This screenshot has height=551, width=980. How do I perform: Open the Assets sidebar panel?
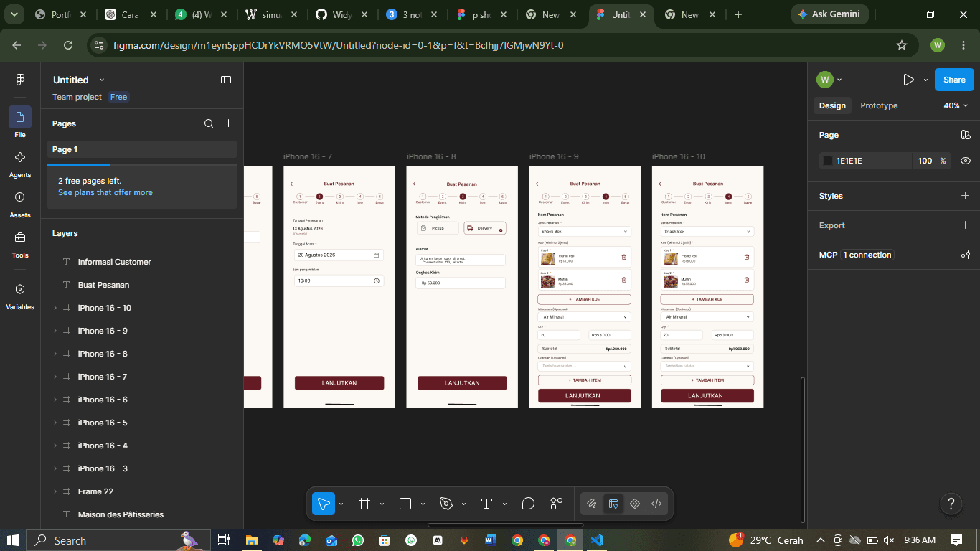[x=20, y=197]
